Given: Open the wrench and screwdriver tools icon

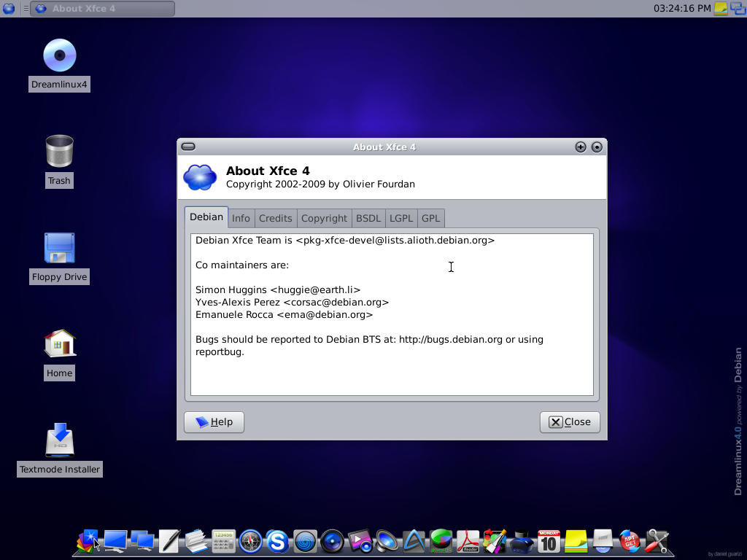Looking at the screenshot, I should (657, 542).
